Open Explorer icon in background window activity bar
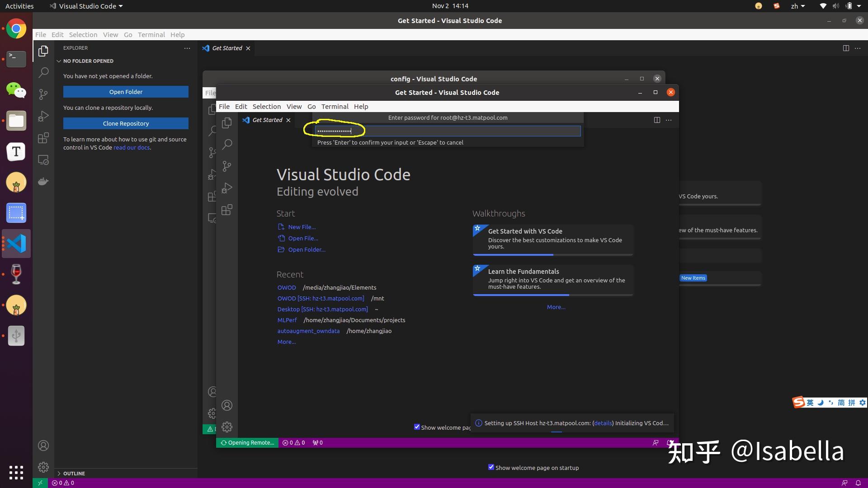Viewport: 868px width, 488px height. click(x=43, y=51)
